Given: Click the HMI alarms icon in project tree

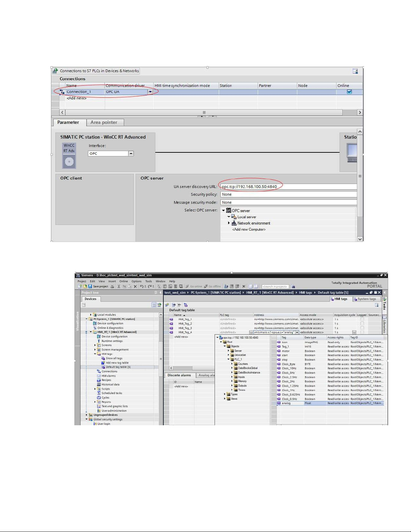Looking at the screenshot, I should click(x=99, y=376).
